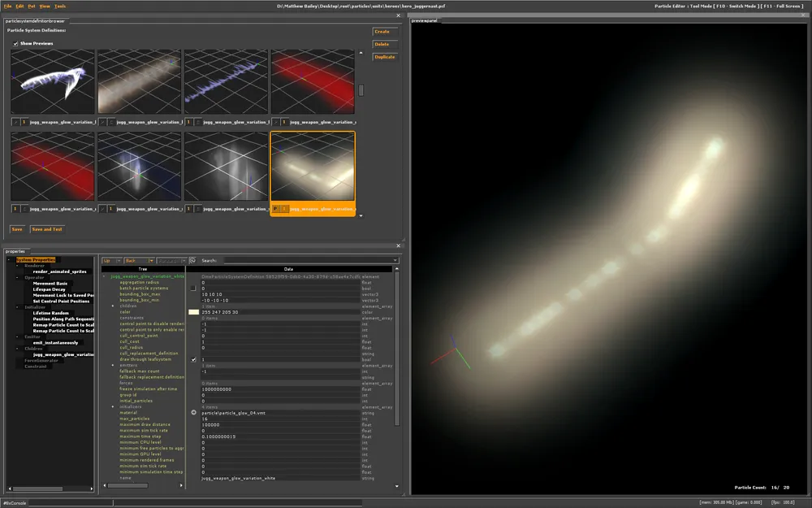812x508 pixels.
Task: Click the color swatch for the color property
Action: click(193, 311)
